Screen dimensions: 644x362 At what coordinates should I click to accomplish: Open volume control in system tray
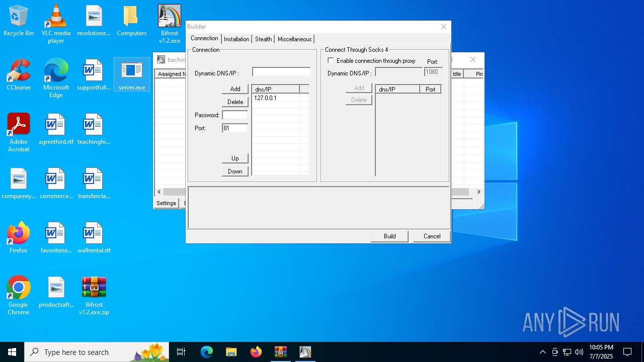579,352
